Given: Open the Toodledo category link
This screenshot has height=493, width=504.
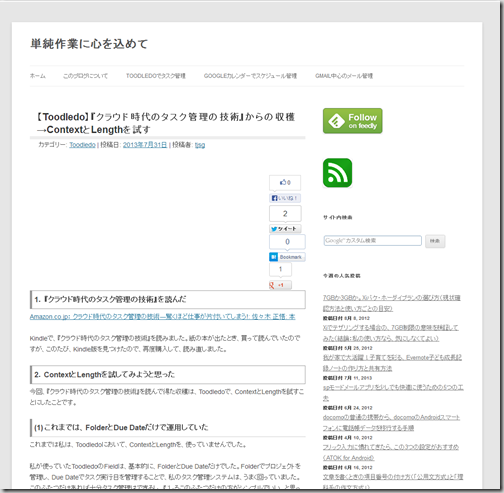Looking at the screenshot, I should [x=82, y=145].
